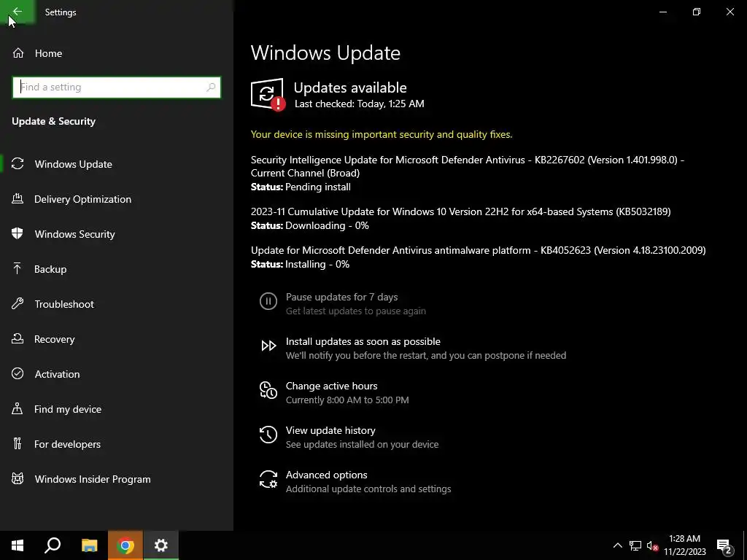This screenshot has width=747, height=560.
Task: Click the pause icon next to Pause updates
Action: 268,301
